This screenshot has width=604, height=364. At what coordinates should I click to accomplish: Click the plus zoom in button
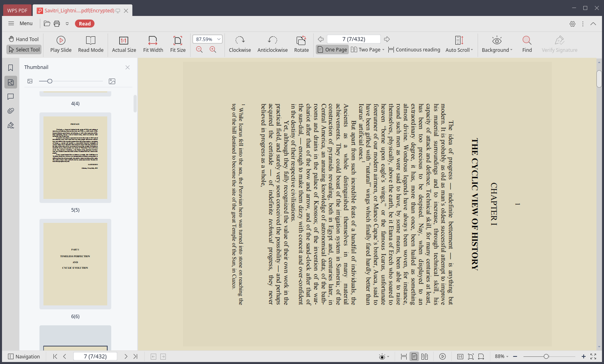tap(583, 356)
